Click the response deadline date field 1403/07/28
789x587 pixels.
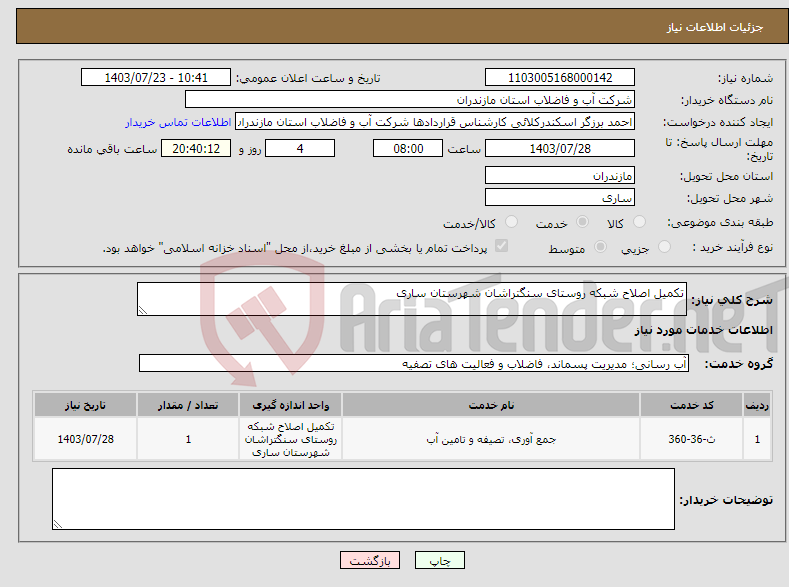click(x=560, y=148)
